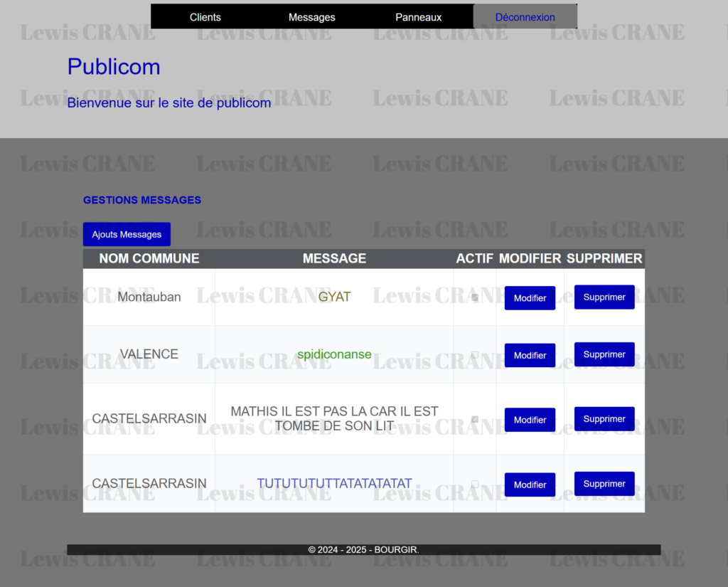The width and height of the screenshot is (728, 587).
Task: Select the spidiconanse message text
Action: pyautogui.click(x=334, y=354)
